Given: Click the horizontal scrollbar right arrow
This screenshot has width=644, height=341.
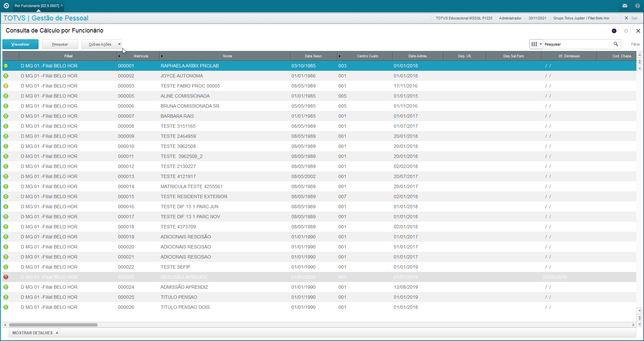Looking at the screenshot, I should pos(633,325).
